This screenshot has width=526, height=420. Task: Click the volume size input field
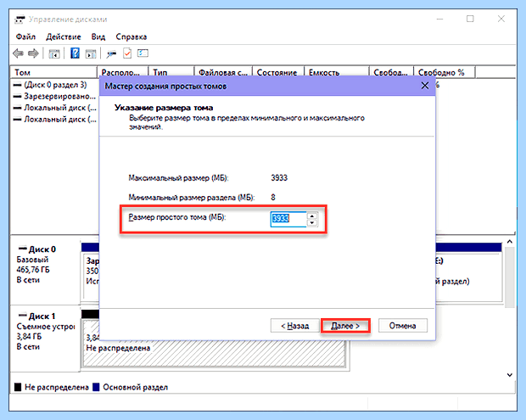[288, 219]
